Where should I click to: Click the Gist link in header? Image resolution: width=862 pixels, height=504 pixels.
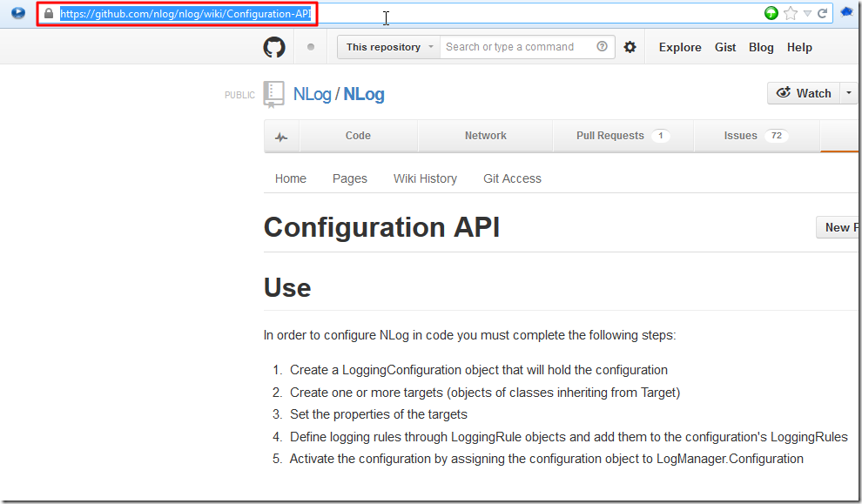[x=725, y=47]
